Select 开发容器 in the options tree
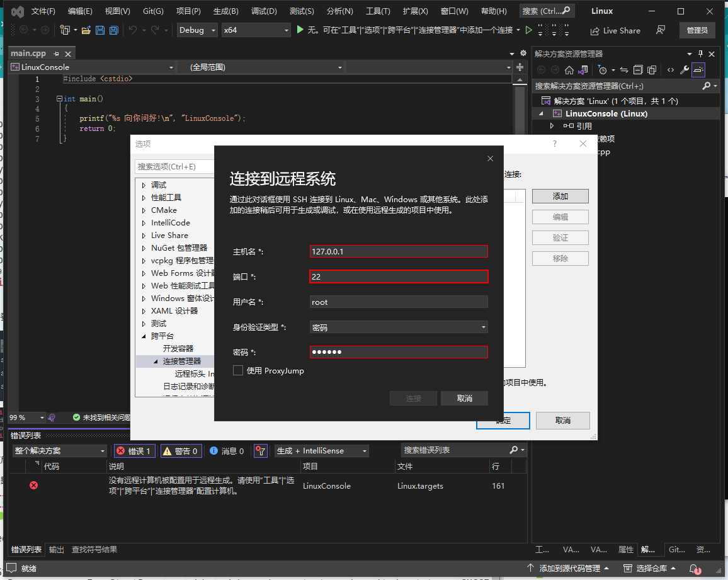This screenshot has height=580, width=728. (178, 349)
